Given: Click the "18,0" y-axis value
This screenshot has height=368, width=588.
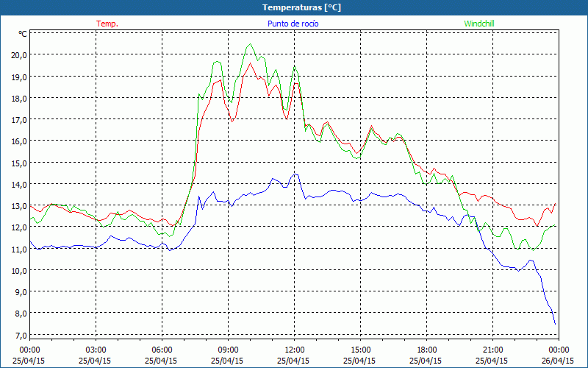Looking at the screenshot, I should tap(20, 99).
